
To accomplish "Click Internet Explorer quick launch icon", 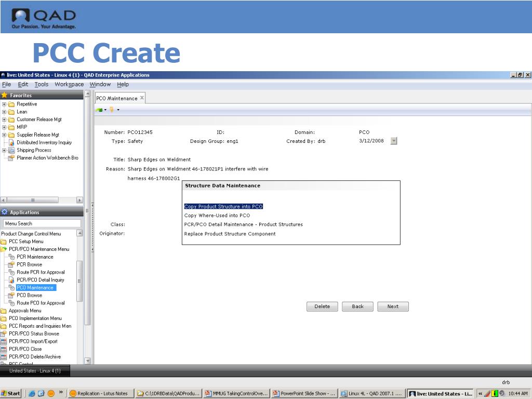I will tap(32, 394).
